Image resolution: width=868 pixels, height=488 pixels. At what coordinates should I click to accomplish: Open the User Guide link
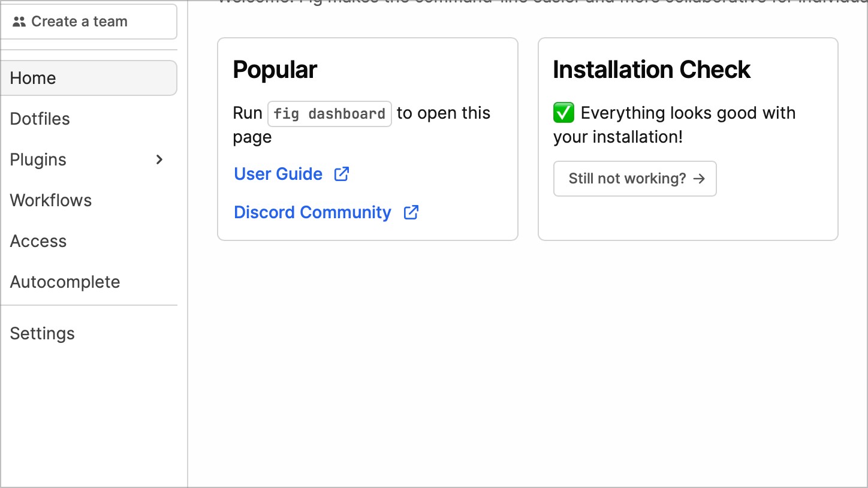click(x=278, y=174)
